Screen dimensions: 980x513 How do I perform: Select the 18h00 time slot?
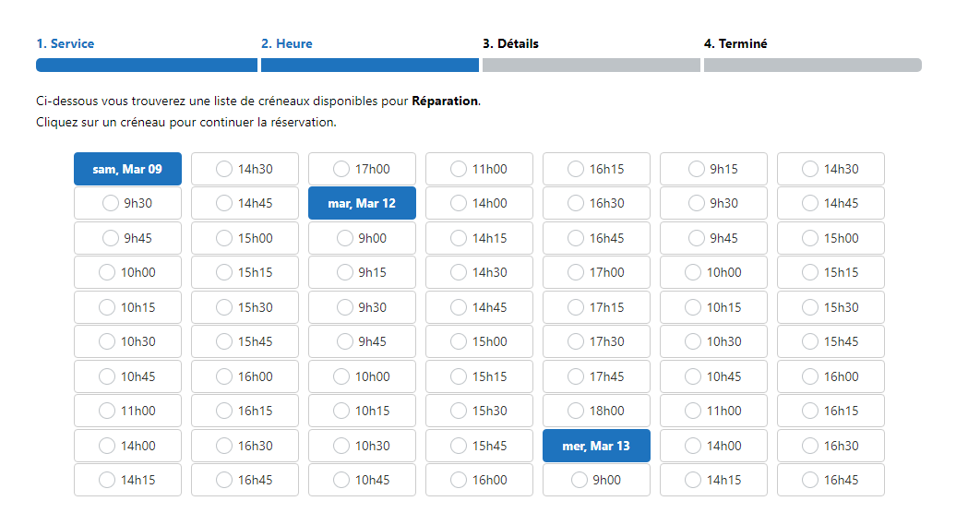coord(596,411)
